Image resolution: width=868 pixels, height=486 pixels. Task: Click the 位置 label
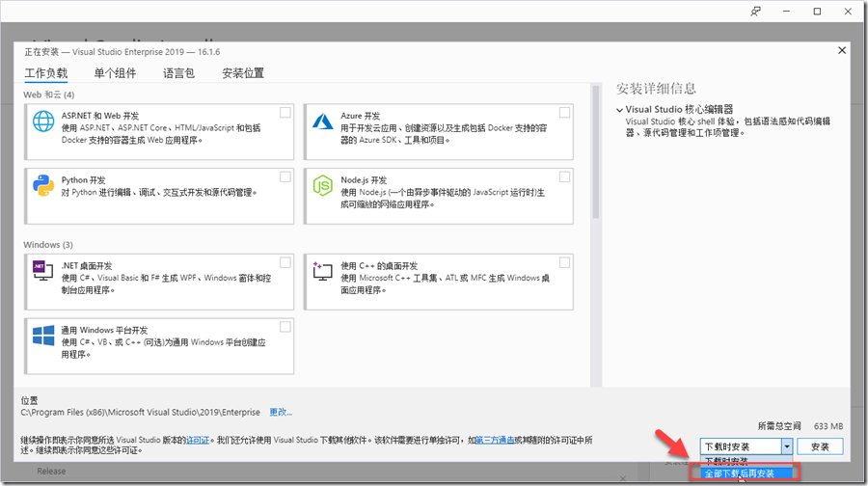pos(29,400)
